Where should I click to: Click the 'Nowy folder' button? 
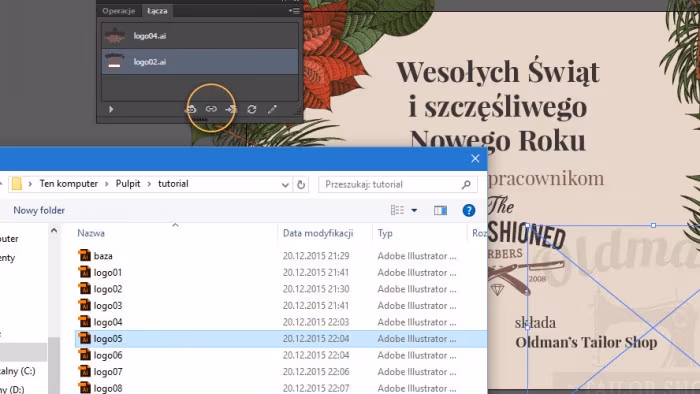click(39, 210)
